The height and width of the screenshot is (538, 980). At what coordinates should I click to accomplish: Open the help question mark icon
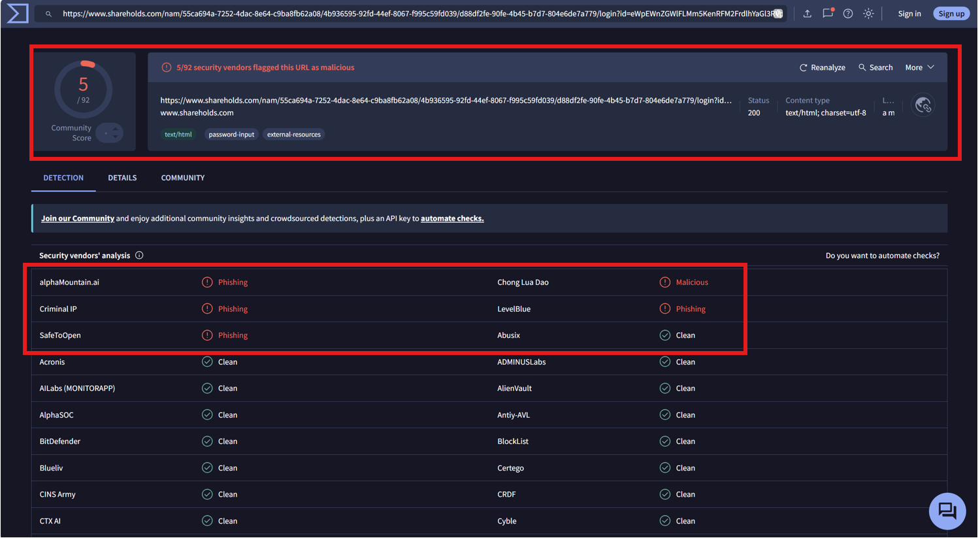[x=848, y=14]
